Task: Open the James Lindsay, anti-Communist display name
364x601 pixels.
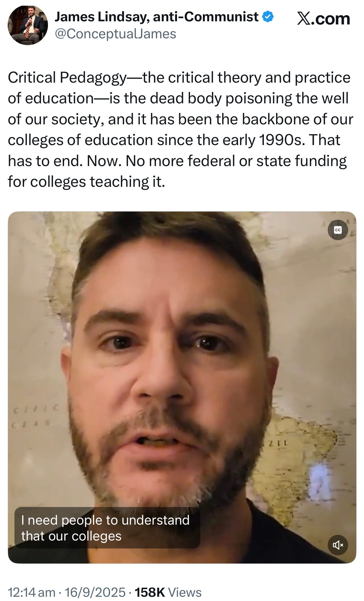Action: coord(157,17)
